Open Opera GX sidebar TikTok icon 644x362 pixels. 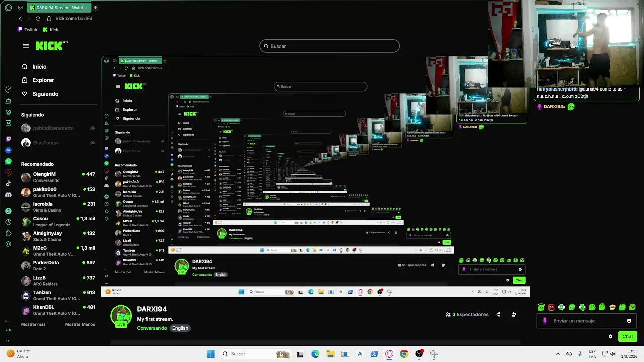point(8,184)
